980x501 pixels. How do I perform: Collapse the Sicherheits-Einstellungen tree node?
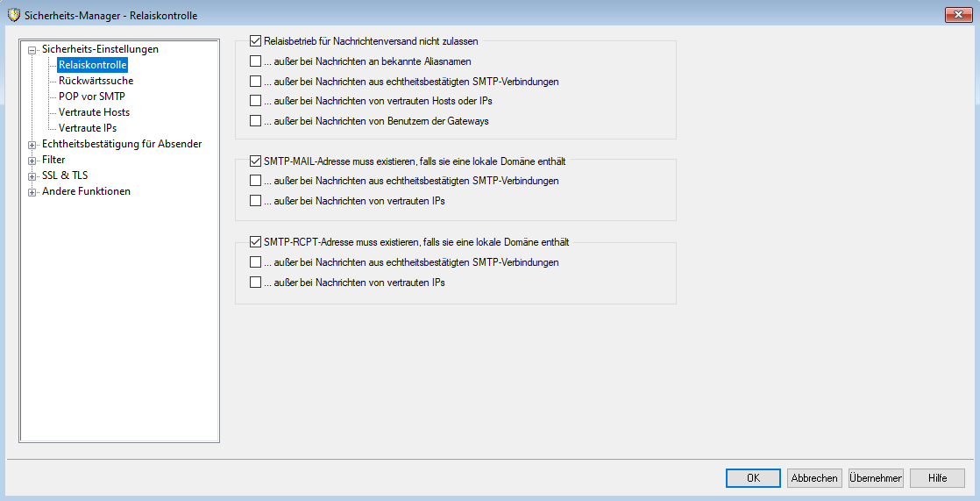32,50
